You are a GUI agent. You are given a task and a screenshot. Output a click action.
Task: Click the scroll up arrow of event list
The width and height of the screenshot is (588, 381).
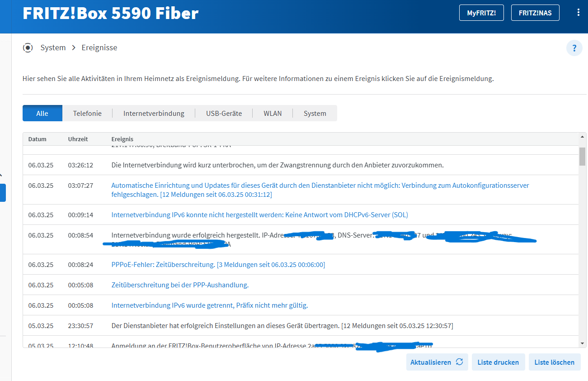[582, 137]
